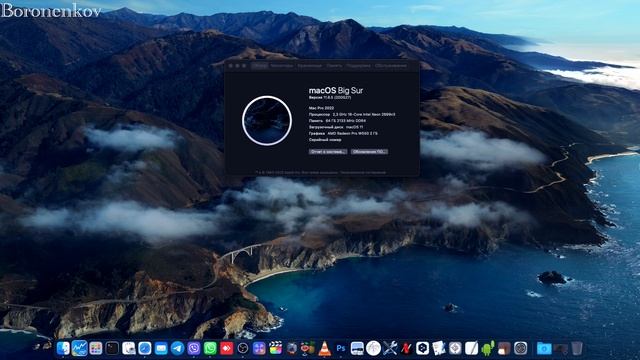The image size is (640, 360).
Task: Open WhatsApp from the dock
Action: click(210, 348)
